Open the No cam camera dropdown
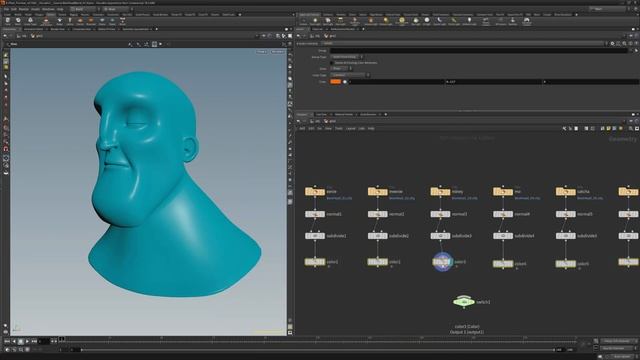 pyautogui.click(x=278, y=52)
